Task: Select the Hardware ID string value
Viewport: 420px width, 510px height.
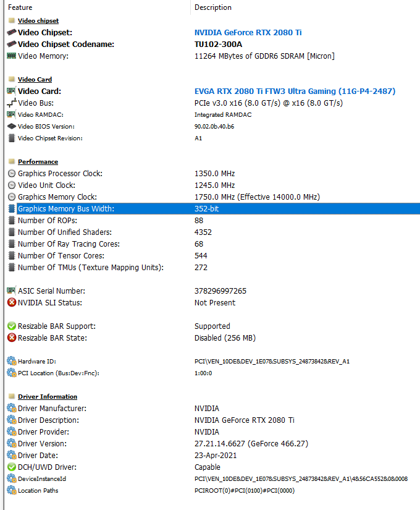Action: coord(272,362)
